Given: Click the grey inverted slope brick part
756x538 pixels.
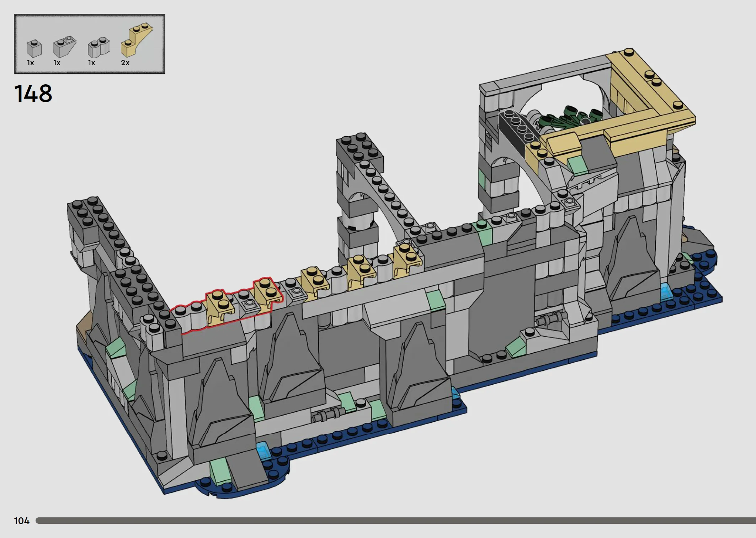Looking at the screenshot, I should coord(64,47).
